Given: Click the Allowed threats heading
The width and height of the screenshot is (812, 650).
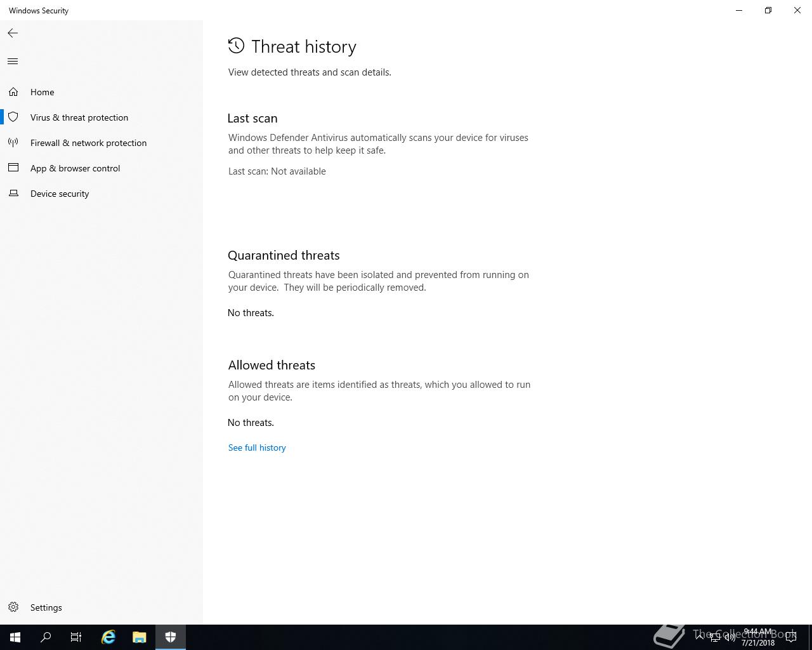Looking at the screenshot, I should 272,365.
